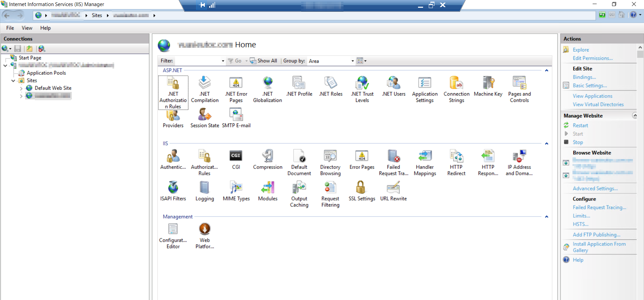Open SSL Settings feature

(362, 191)
